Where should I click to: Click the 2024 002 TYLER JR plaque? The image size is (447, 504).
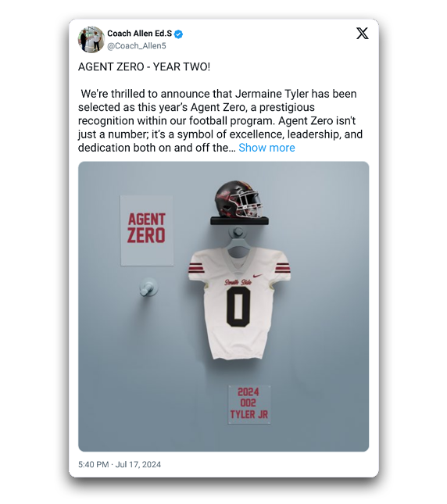tap(249, 405)
